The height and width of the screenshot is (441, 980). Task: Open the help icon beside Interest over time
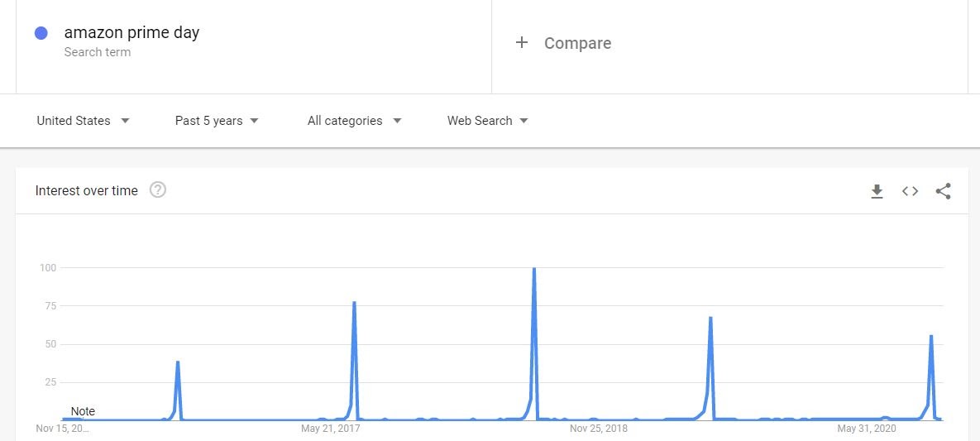(x=158, y=189)
